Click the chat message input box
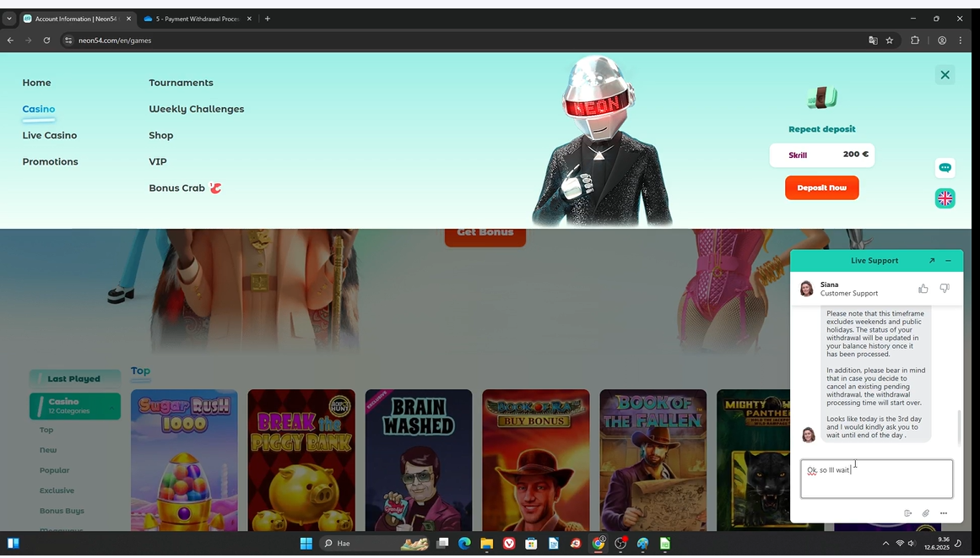980x558 pixels. [x=876, y=479]
